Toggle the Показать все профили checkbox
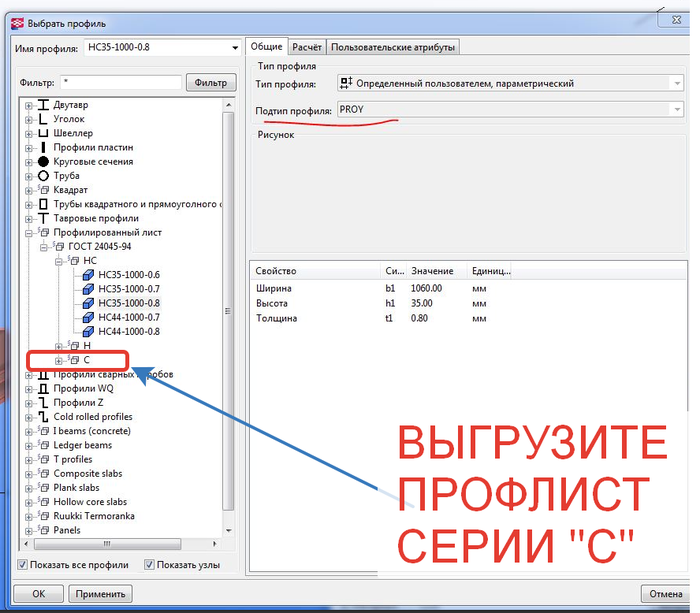700x613 pixels. tap(23, 565)
